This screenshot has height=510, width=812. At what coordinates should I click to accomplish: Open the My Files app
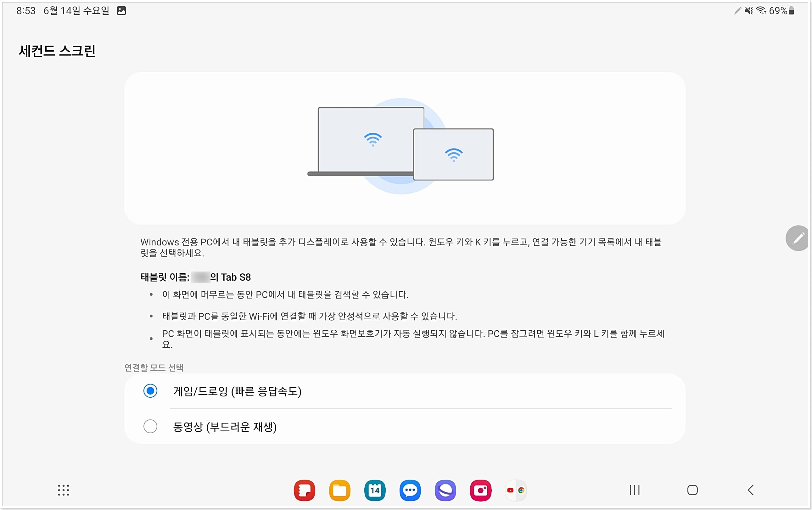click(340, 490)
